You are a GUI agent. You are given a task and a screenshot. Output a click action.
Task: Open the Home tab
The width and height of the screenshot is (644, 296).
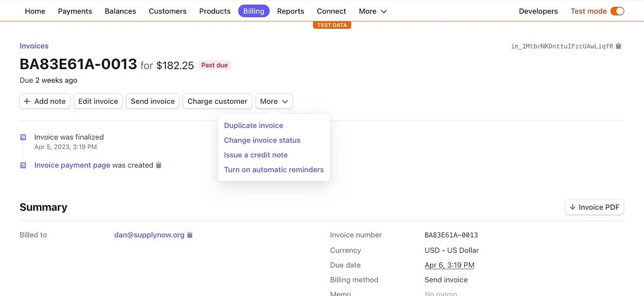(x=35, y=11)
